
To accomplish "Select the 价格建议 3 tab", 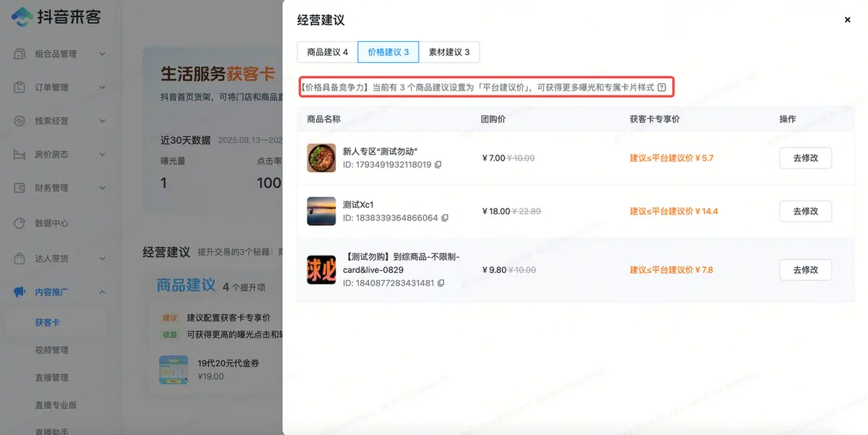I will tap(388, 52).
